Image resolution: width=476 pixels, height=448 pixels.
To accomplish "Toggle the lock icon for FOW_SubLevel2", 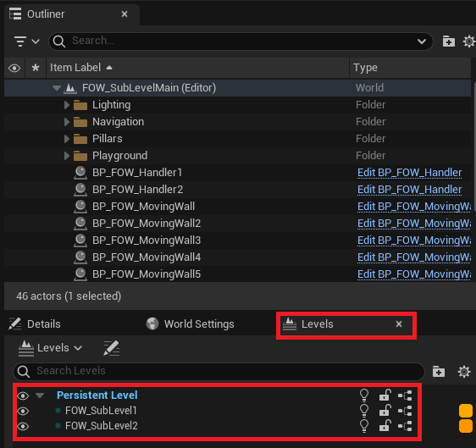I will point(385,425).
